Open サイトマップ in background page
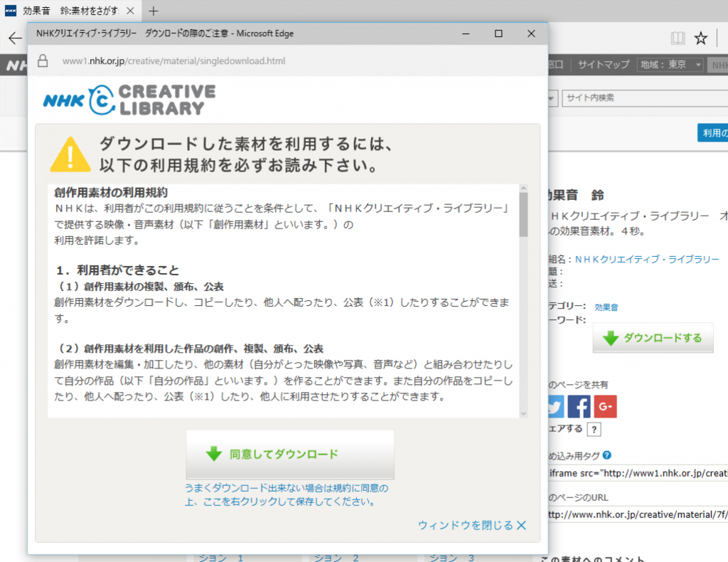This screenshot has width=728, height=562. pyautogui.click(x=604, y=65)
